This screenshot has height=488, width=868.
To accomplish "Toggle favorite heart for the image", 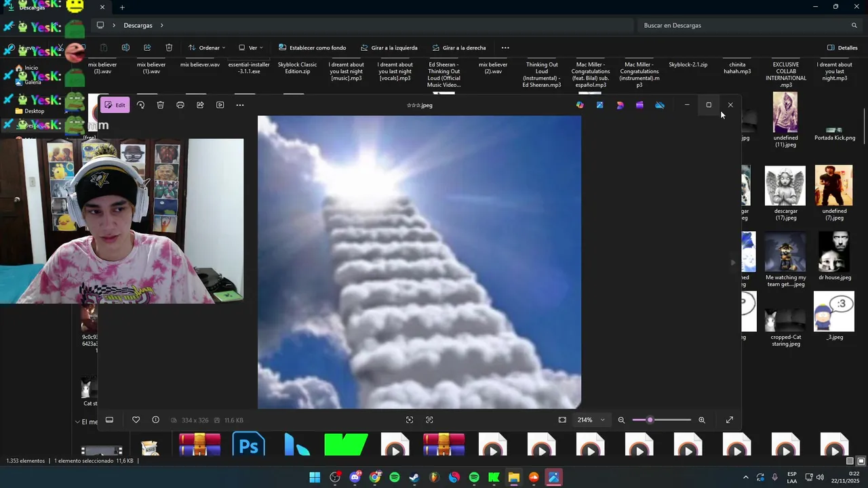I will pos(136,420).
